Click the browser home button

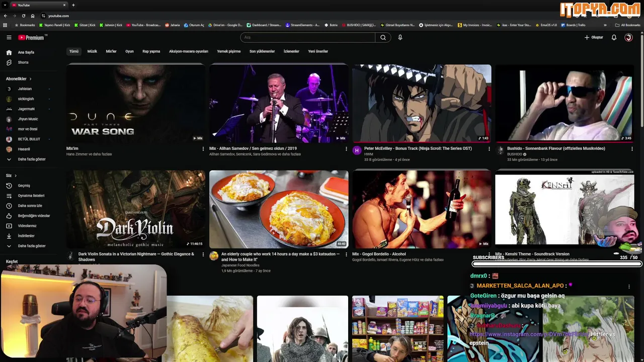[x=33, y=16]
